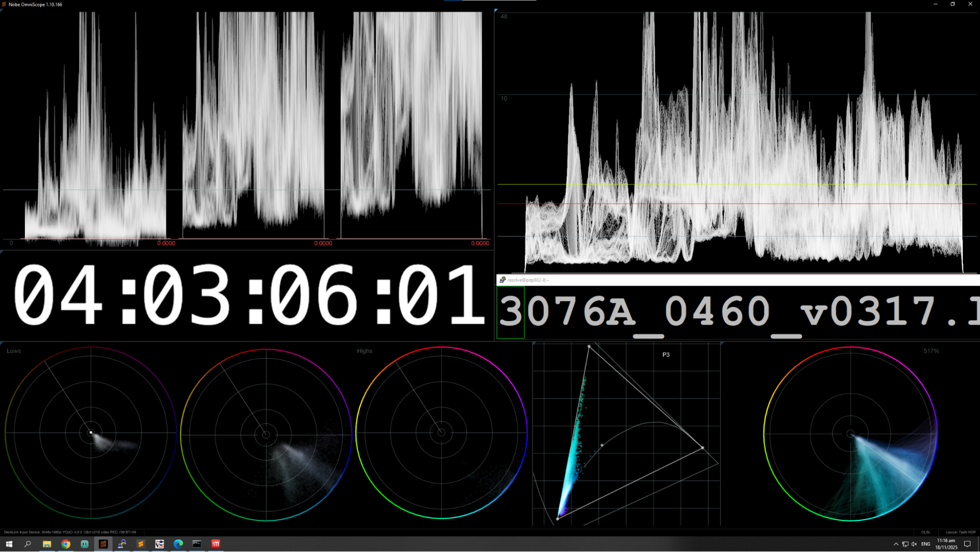Open the Windows notification center
This screenshot has height=552, width=980.
tap(967, 544)
